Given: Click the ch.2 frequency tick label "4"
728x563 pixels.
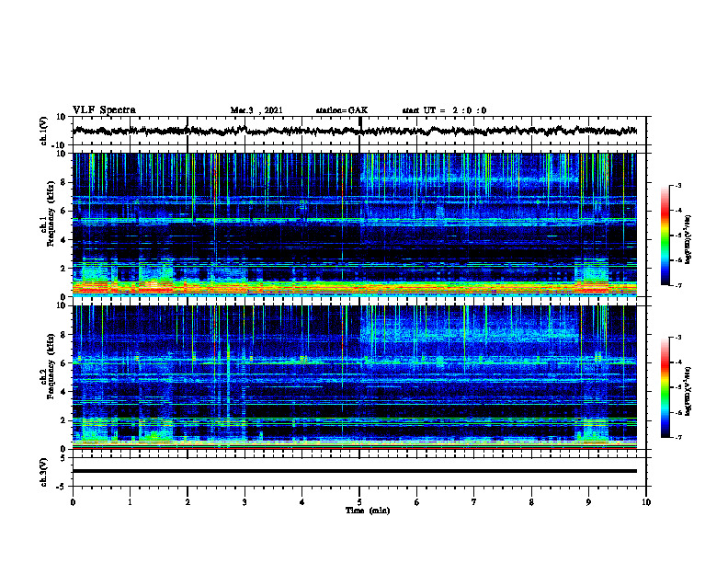Looking at the screenshot, I should click(63, 392).
